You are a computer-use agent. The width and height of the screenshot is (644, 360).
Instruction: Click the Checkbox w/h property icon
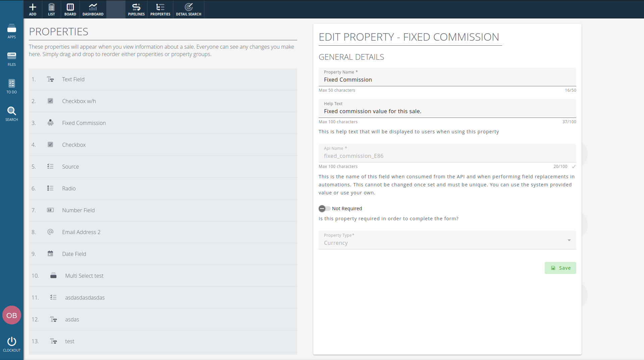[50, 101]
